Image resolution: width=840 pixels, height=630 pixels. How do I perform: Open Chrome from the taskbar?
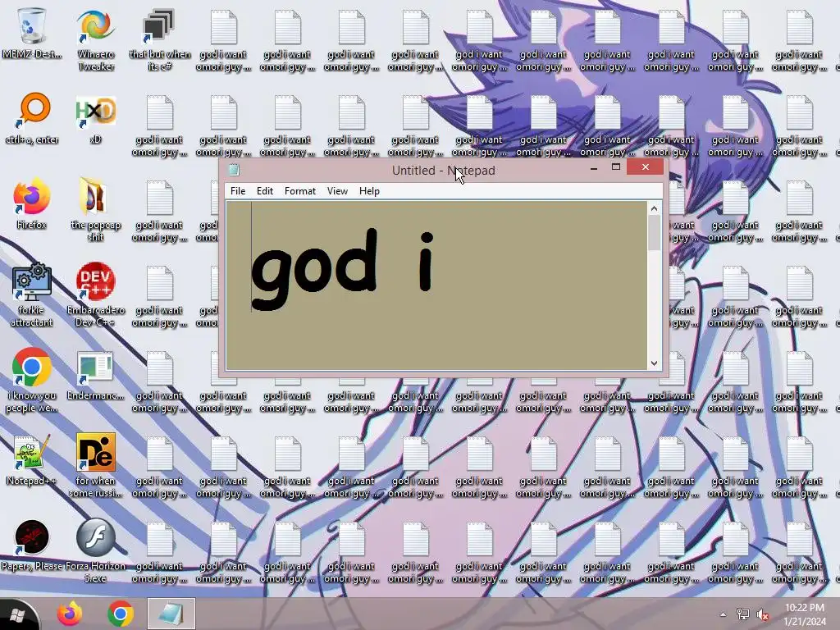tap(121, 614)
